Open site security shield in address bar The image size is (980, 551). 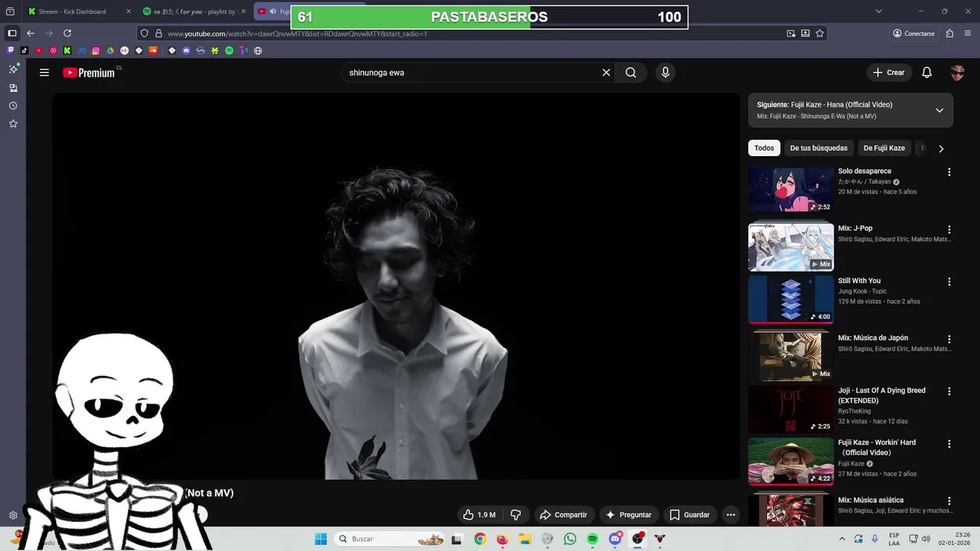pos(145,34)
